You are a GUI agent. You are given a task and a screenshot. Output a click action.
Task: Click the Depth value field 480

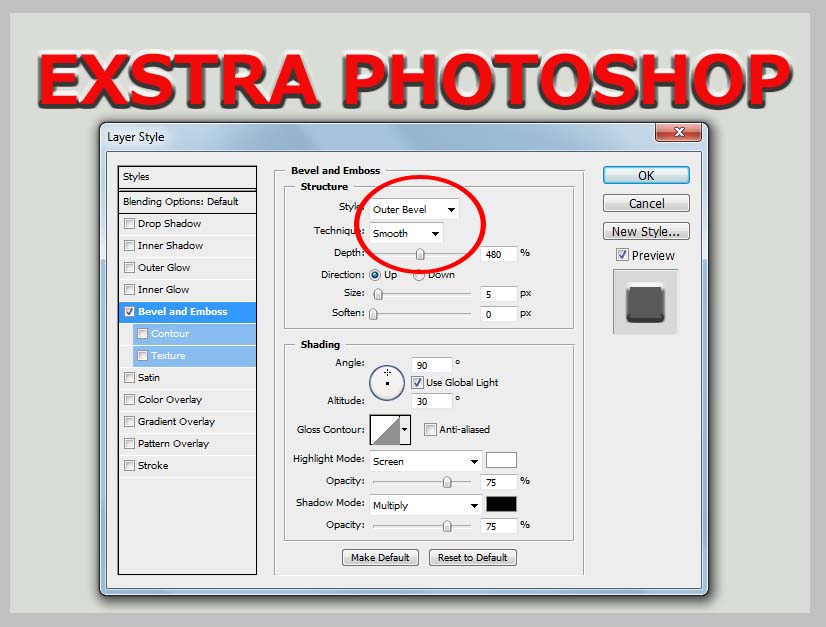click(x=499, y=254)
